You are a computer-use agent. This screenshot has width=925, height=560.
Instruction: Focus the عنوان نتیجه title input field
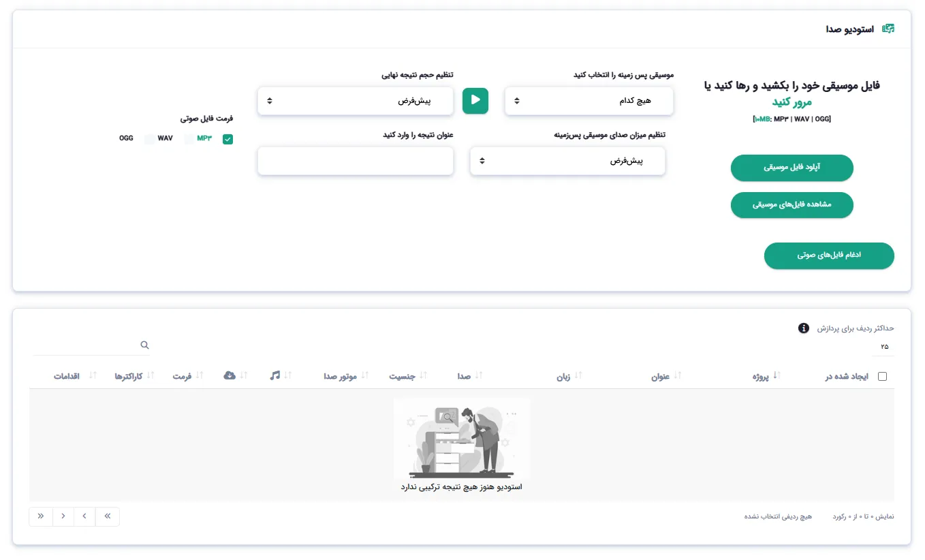click(x=356, y=161)
